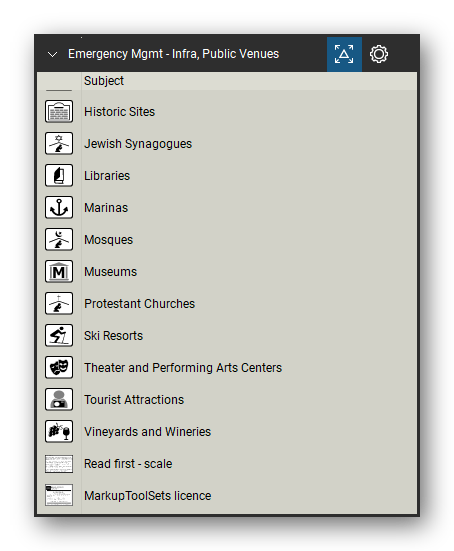
Task: Select the Museums M building icon
Action: pyautogui.click(x=59, y=271)
